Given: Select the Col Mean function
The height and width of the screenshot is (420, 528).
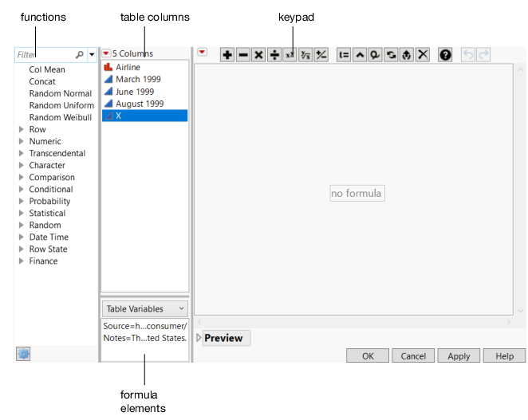Looking at the screenshot, I should pos(47,69).
